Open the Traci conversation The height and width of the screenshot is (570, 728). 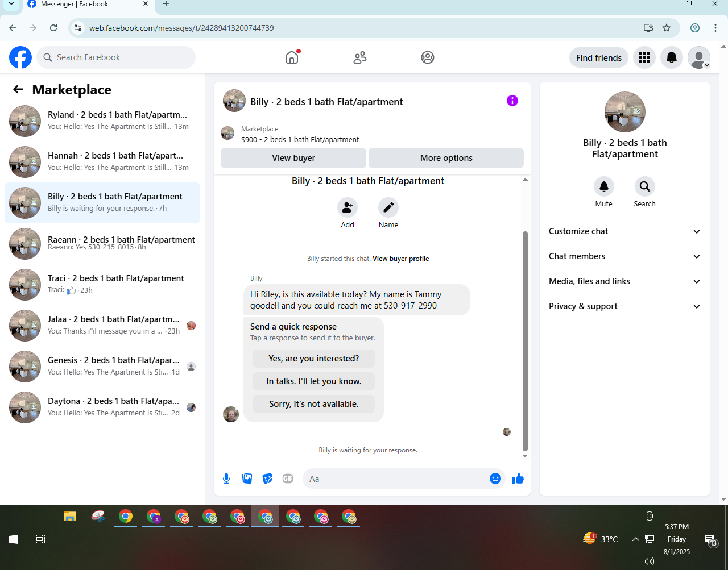coord(102,284)
